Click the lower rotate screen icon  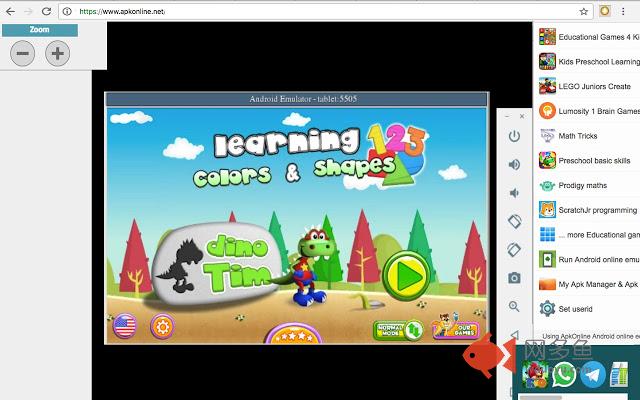click(514, 249)
